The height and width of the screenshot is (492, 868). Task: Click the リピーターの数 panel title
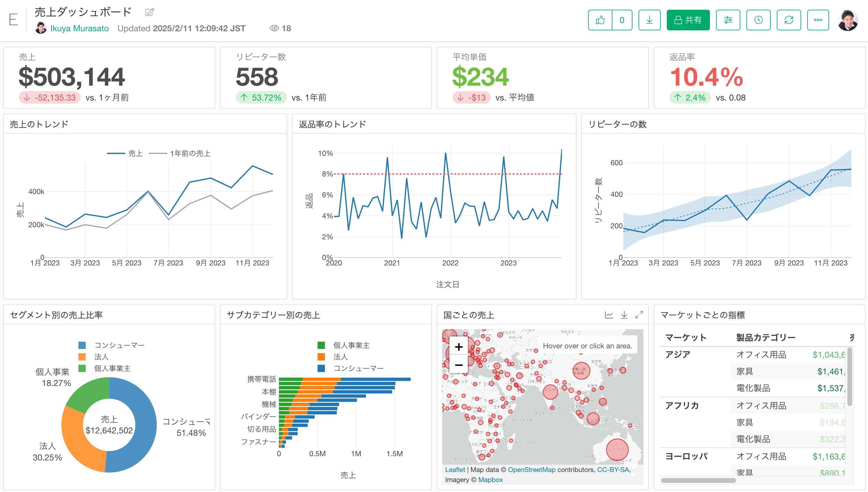(x=618, y=124)
